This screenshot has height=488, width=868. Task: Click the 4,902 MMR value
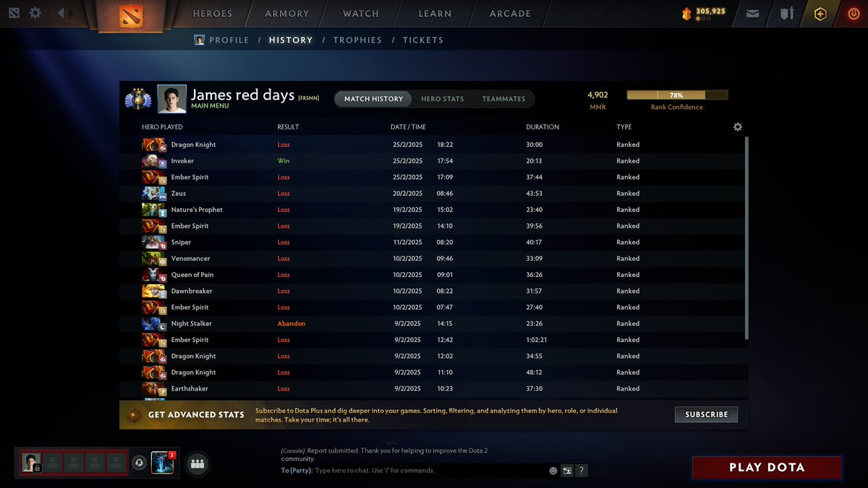click(597, 95)
